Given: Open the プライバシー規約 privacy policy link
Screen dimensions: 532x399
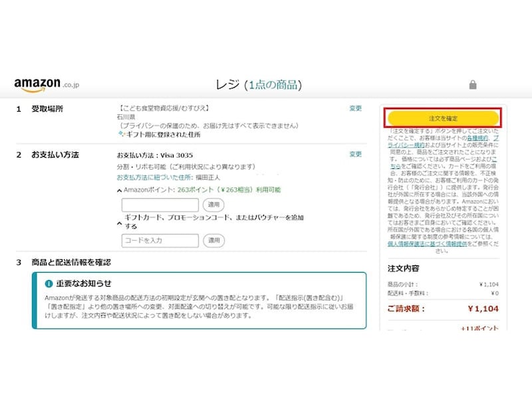Looking at the screenshot, I should (x=404, y=145).
